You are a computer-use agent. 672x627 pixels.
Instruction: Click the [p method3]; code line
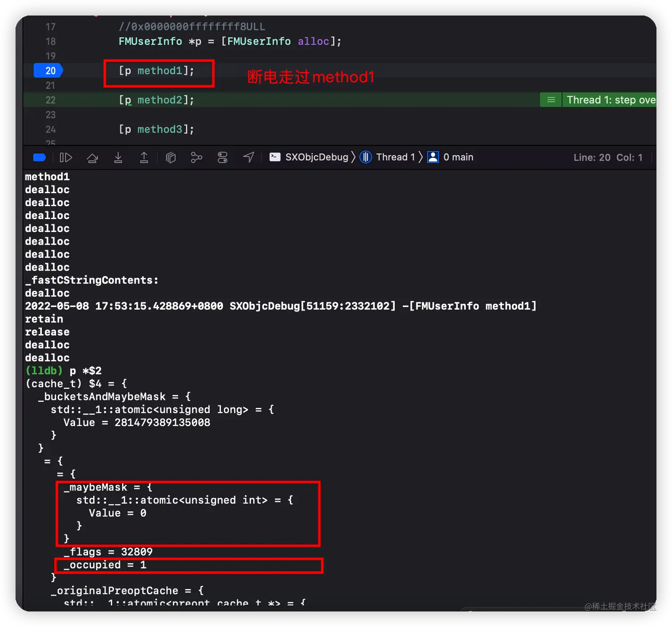pos(156,129)
